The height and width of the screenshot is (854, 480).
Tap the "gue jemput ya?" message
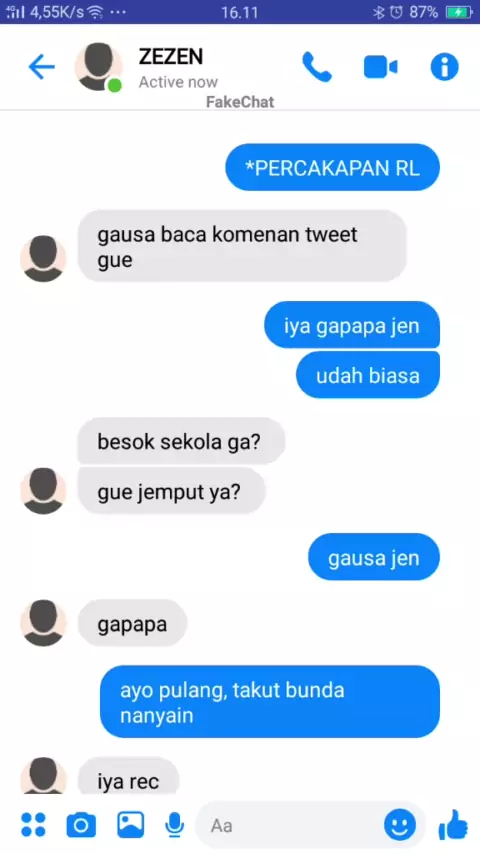click(x=172, y=491)
